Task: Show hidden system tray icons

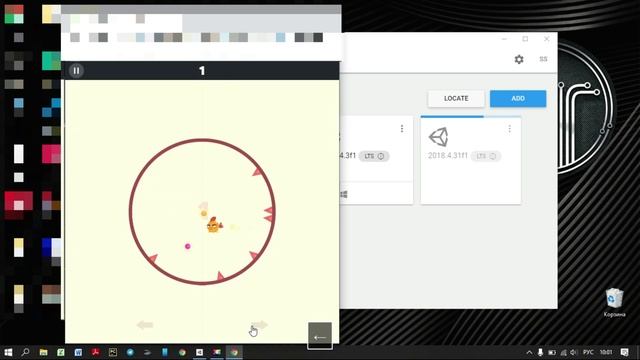Action: point(529,352)
